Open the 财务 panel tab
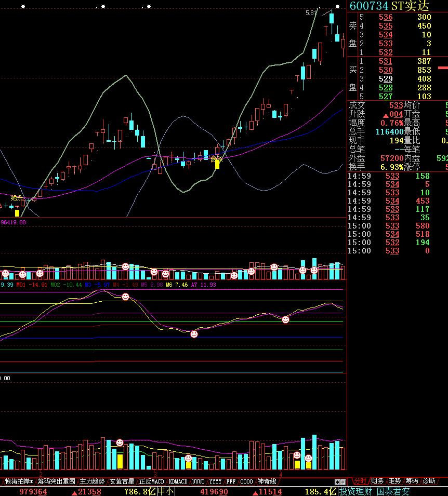This screenshot has width=448, height=496. pyautogui.click(x=377, y=481)
